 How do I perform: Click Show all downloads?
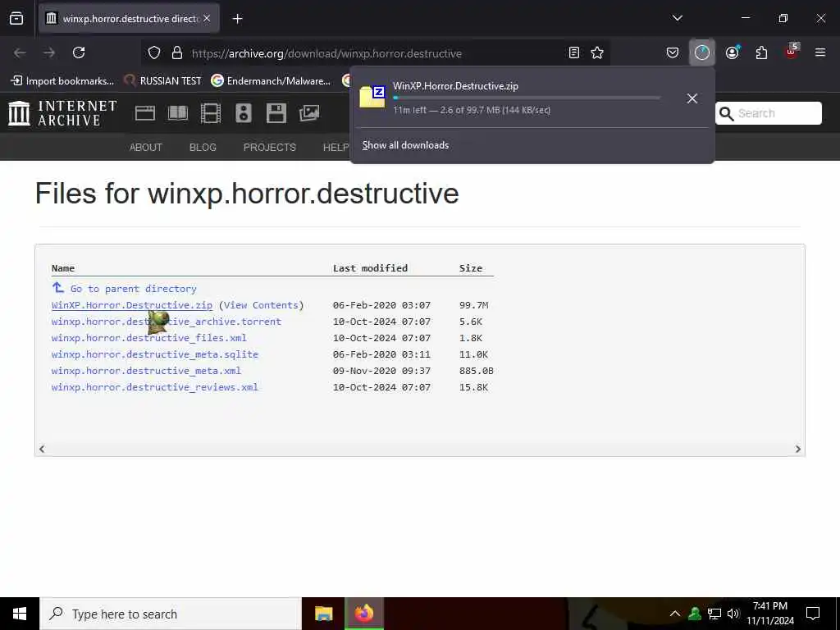click(x=405, y=145)
